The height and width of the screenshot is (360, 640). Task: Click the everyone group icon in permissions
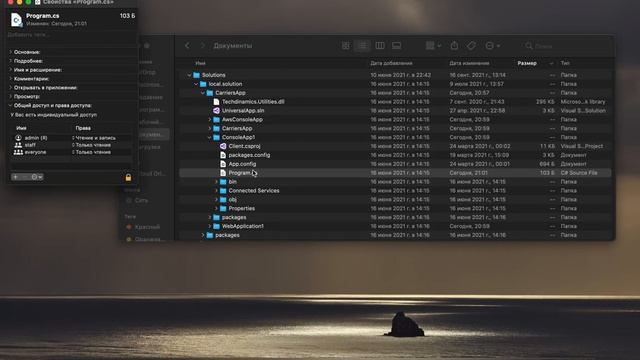(18, 152)
